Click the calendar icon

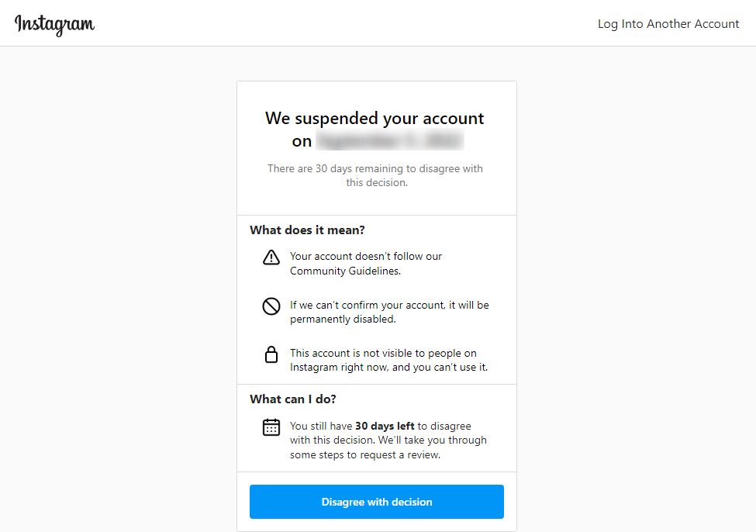(271, 427)
